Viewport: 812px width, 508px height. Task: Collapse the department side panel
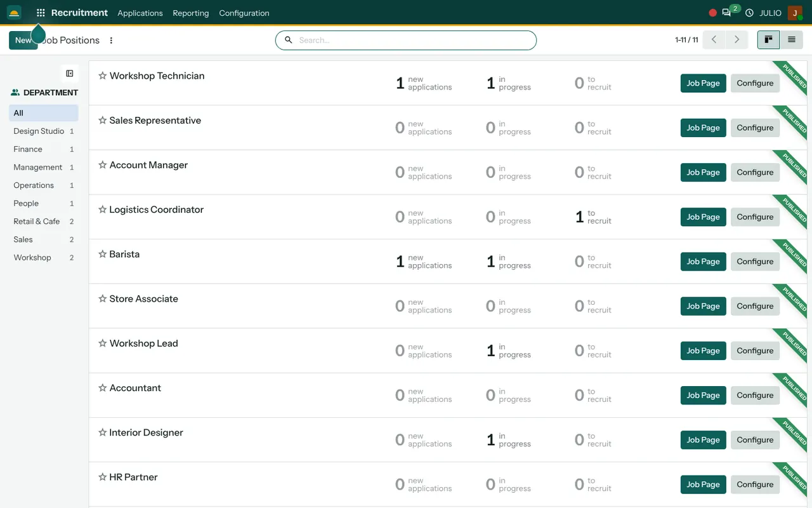pos(70,74)
